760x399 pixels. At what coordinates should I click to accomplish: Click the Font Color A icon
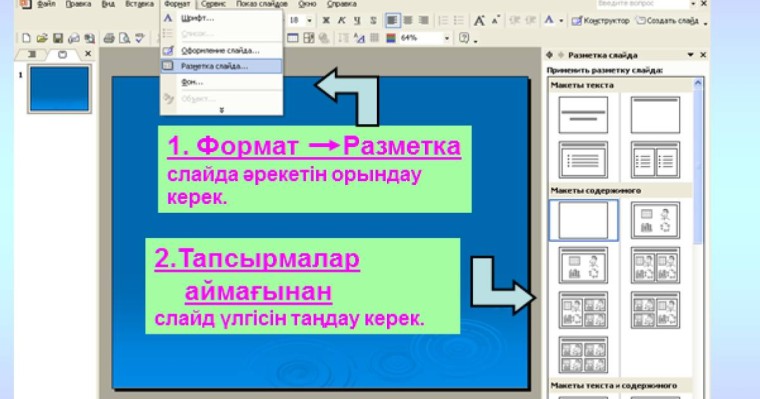pyautogui.click(x=549, y=20)
